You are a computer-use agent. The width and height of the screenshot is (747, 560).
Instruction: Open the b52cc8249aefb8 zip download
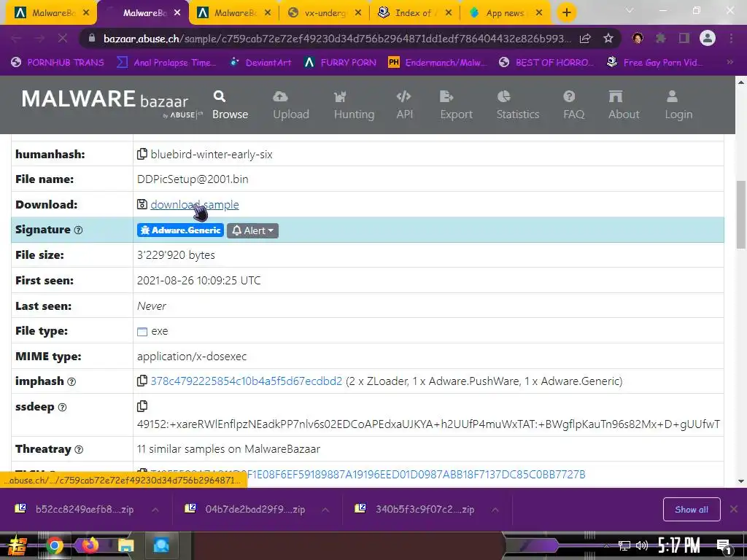[x=74, y=510]
